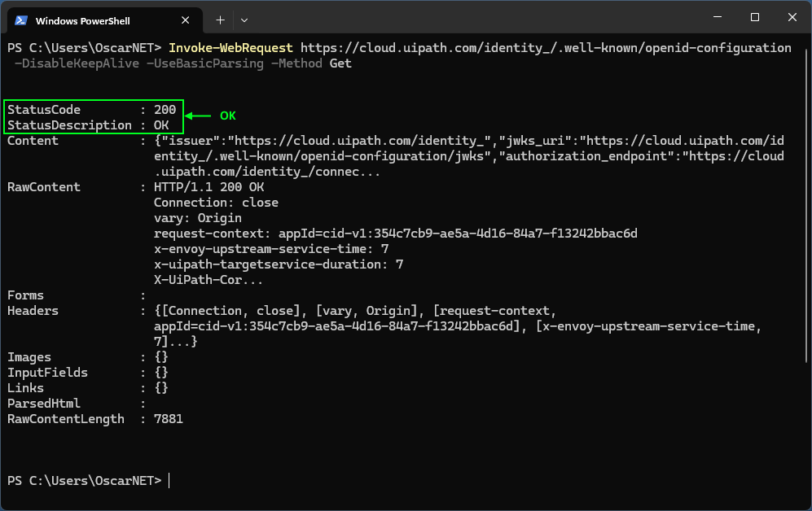This screenshot has width=812, height=511.
Task: Click the vary: Origin line
Action: click(x=198, y=218)
